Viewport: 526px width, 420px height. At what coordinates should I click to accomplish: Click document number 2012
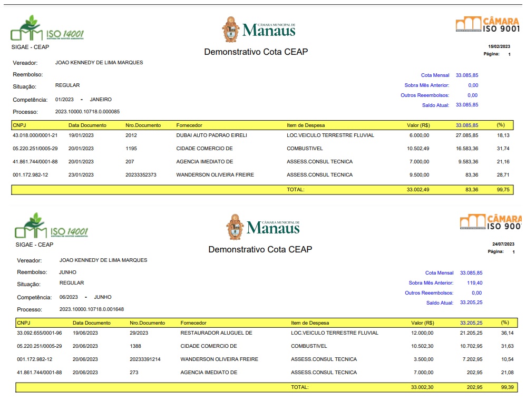[131, 135]
